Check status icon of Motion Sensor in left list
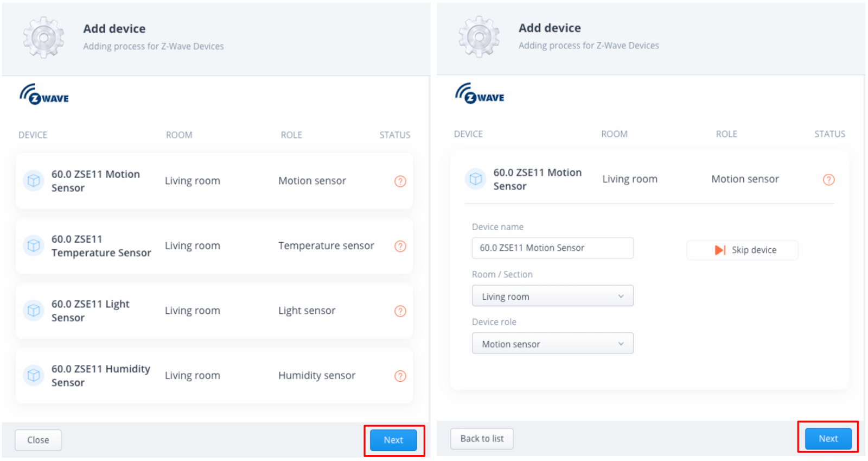The image size is (868, 461). (x=400, y=181)
